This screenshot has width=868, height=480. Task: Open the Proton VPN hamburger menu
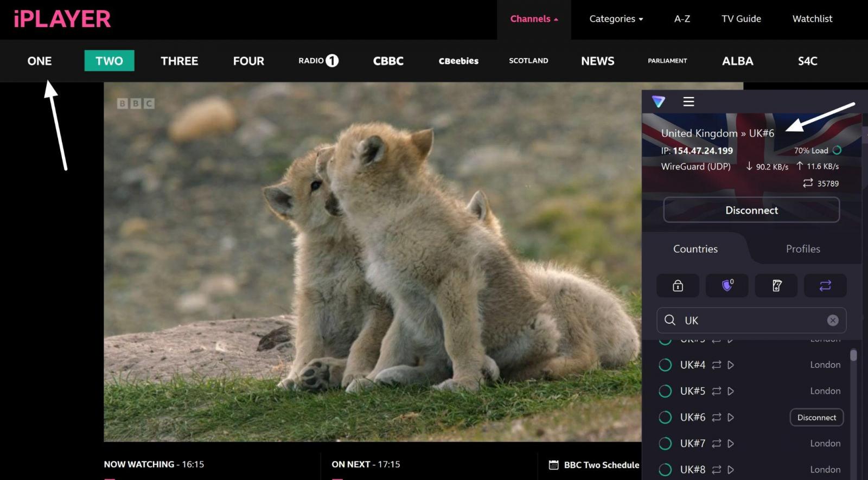coord(688,101)
